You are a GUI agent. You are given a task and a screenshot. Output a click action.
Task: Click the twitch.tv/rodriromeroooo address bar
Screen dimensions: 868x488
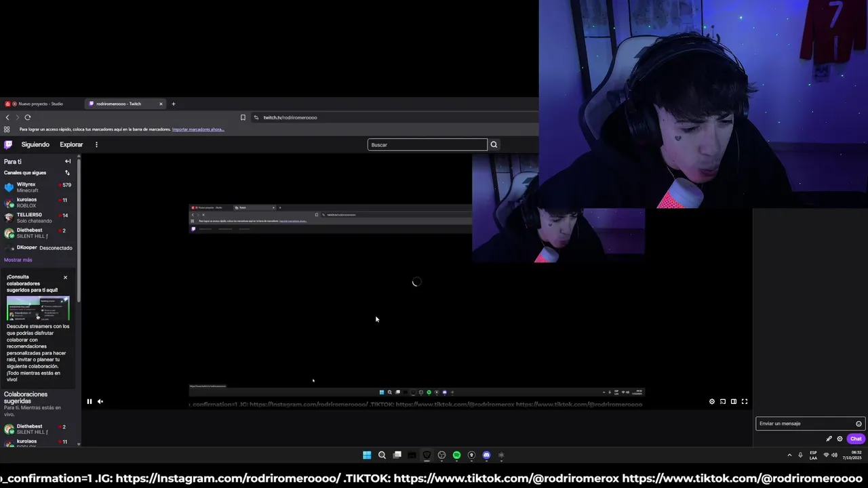pyautogui.click(x=393, y=117)
